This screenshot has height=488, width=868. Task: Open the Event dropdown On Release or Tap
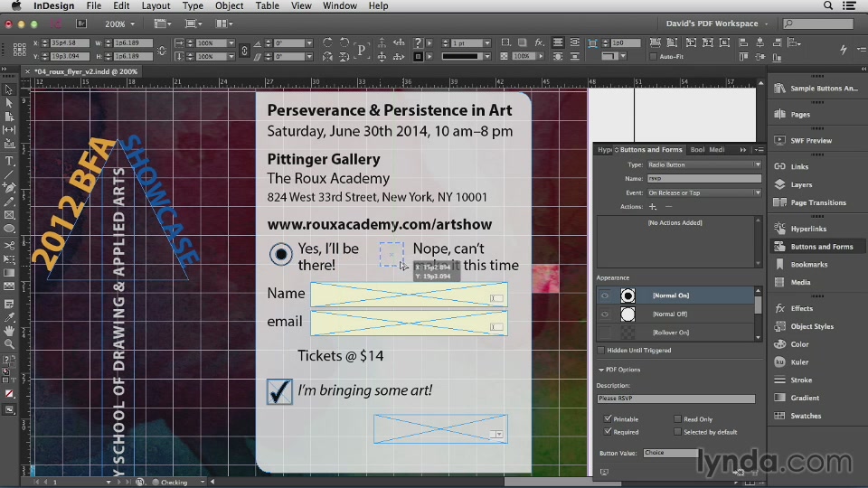(703, 192)
